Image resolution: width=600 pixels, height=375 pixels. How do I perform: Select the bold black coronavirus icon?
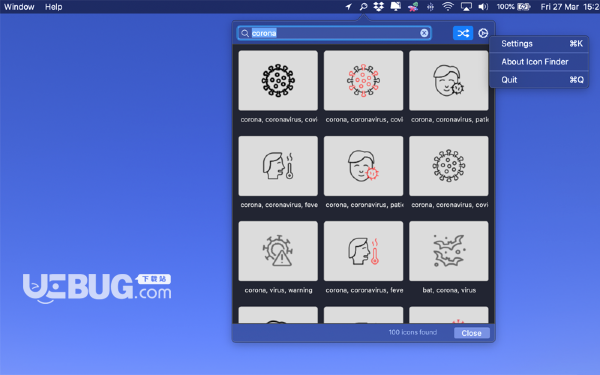(278, 80)
